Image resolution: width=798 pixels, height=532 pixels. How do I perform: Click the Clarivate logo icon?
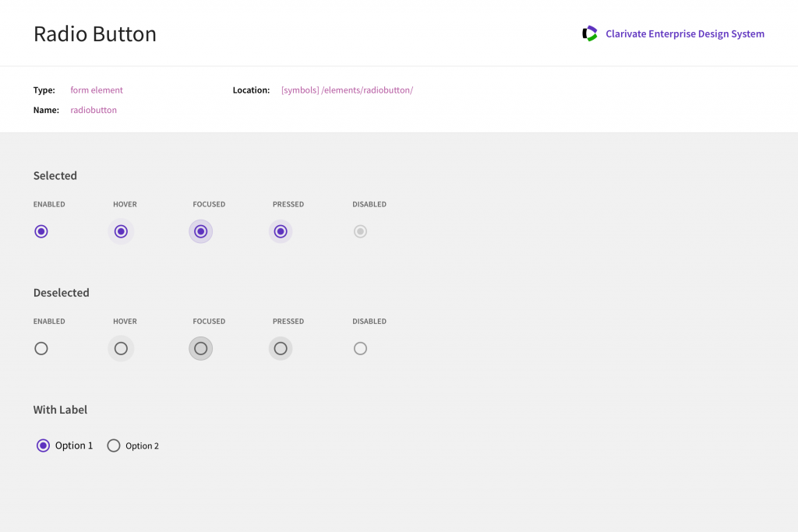(x=590, y=33)
